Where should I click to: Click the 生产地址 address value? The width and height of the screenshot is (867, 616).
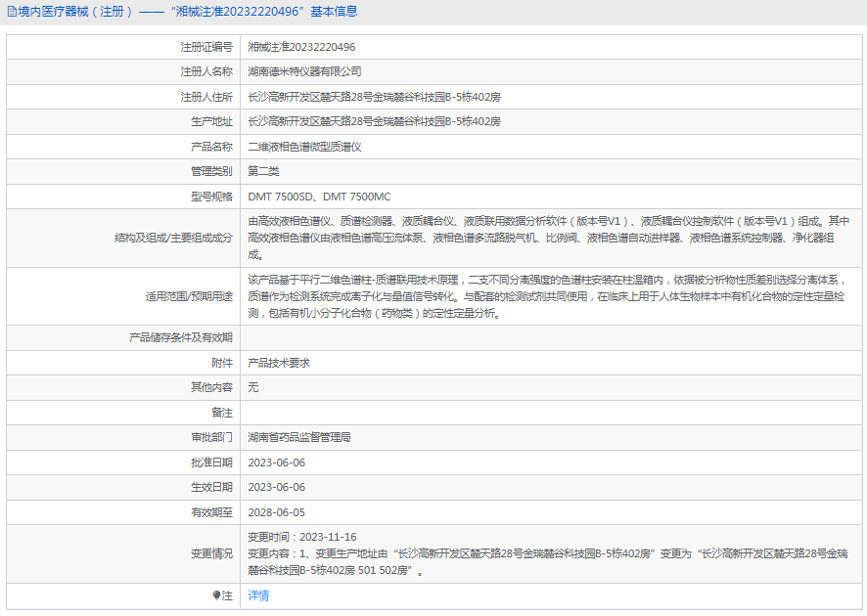(375, 121)
